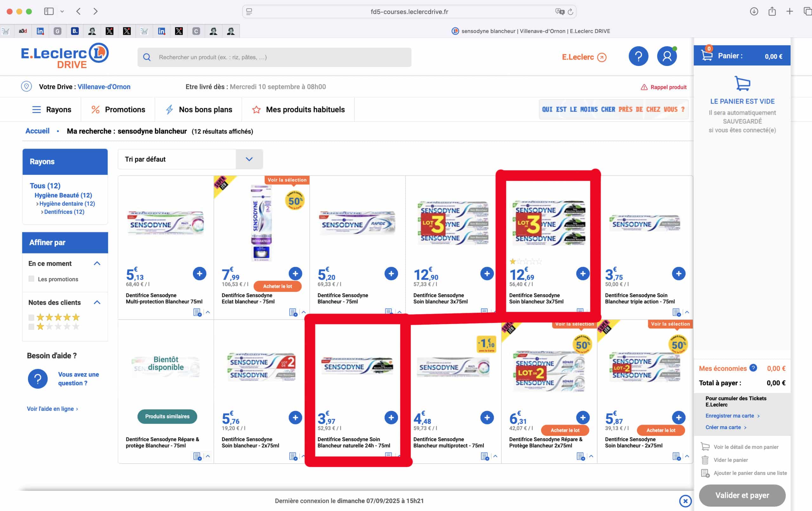
Task: Select Tous (12) category
Action: [45, 186]
